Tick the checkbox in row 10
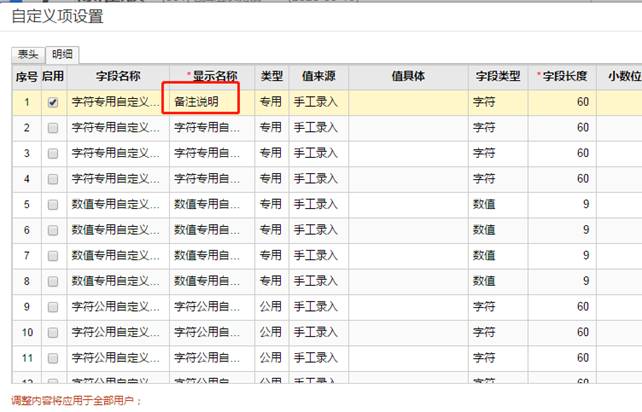The width and height of the screenshot is (642, 412). [x=53, y=333]
